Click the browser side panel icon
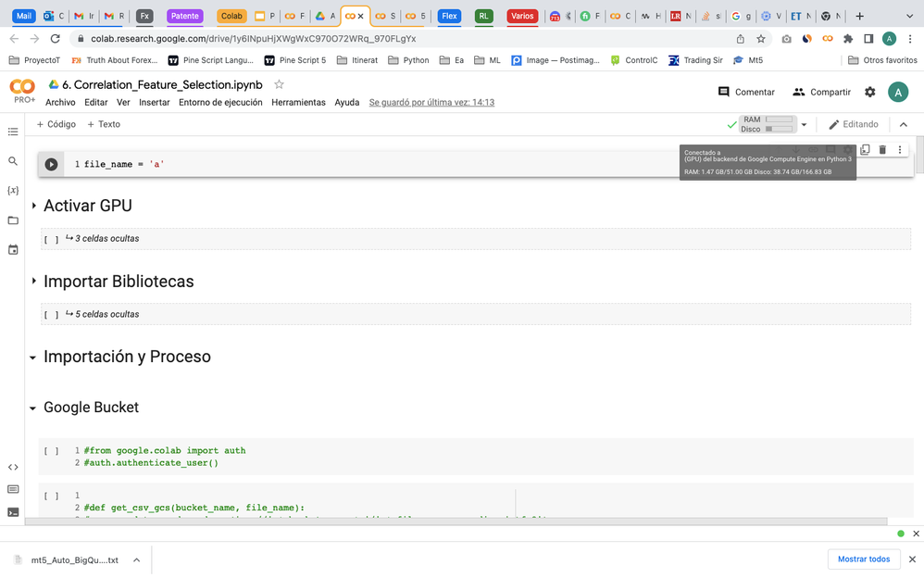The height and width of the screenshot is (578, 924). (x=868, y=39)
